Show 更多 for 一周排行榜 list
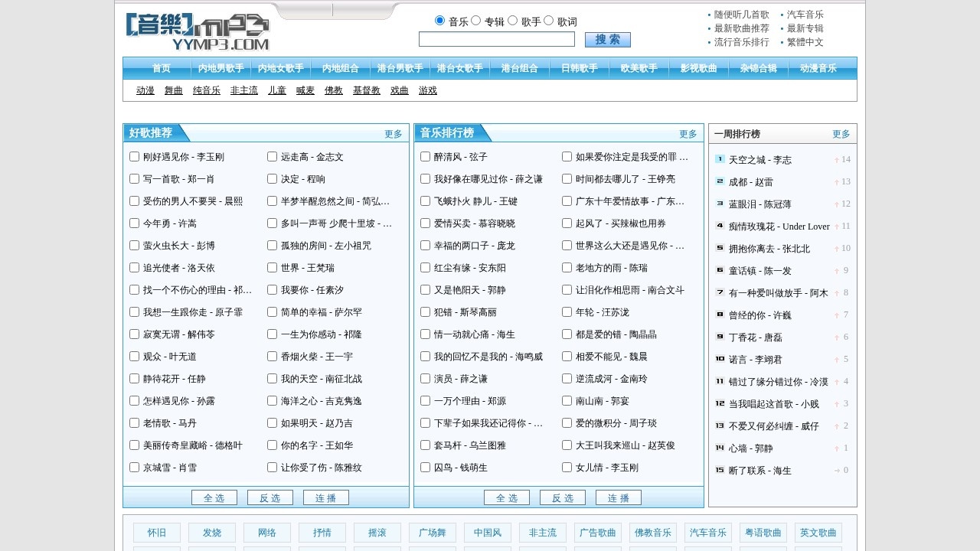Viewport: 980px width, 551px height. [x=841, y=134]
